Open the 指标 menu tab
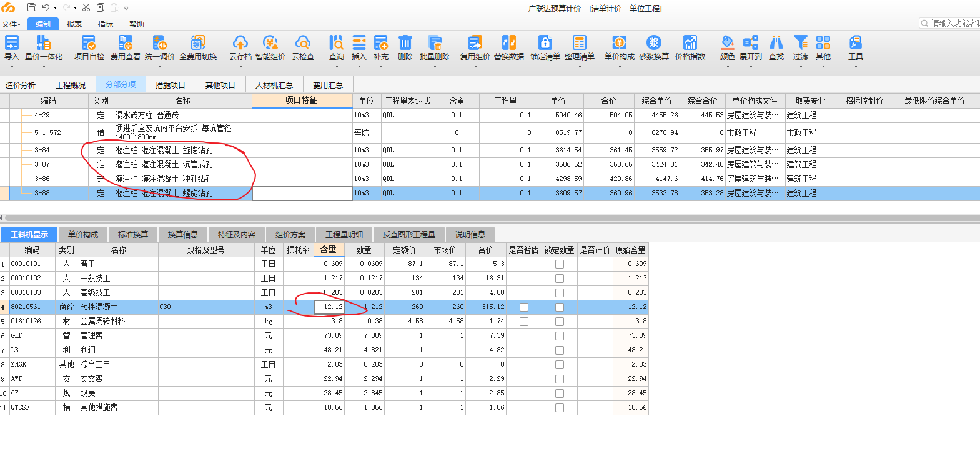Viewport: 980px width, 459px height. (106, 24)
